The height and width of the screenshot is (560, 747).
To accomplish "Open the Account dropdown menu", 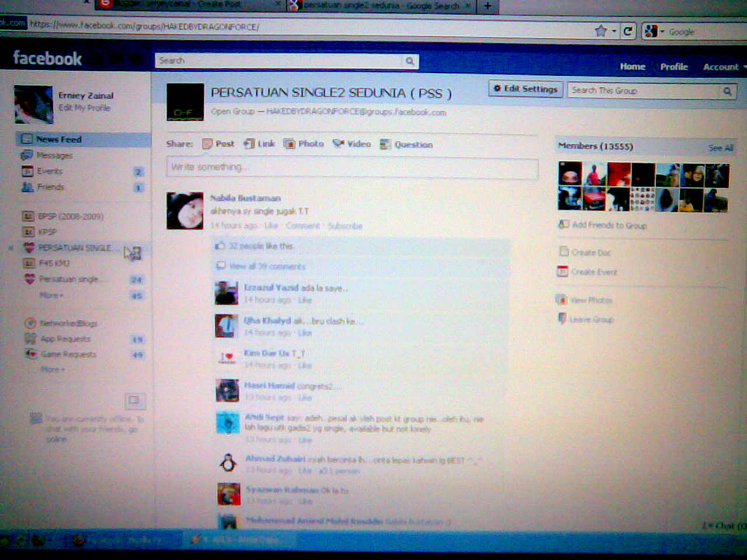I will 724,67.
